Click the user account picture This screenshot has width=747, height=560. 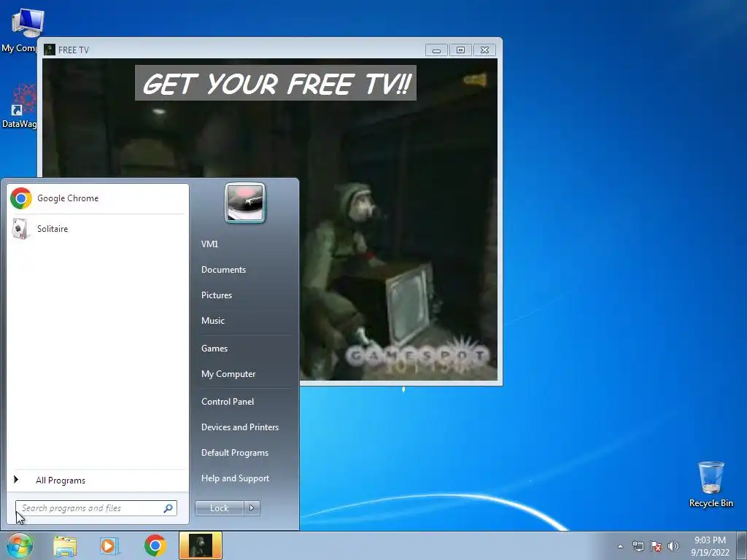click(245, 203)
